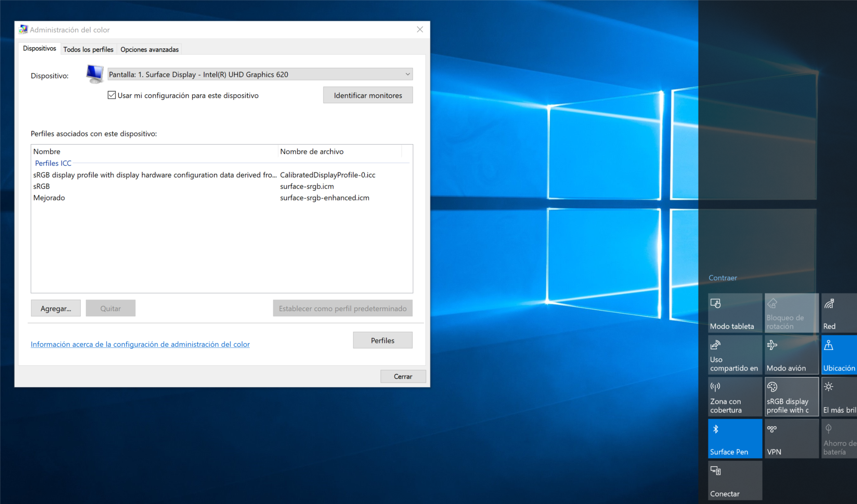Open the Perfiles button menu

click(x=382, y=340)
